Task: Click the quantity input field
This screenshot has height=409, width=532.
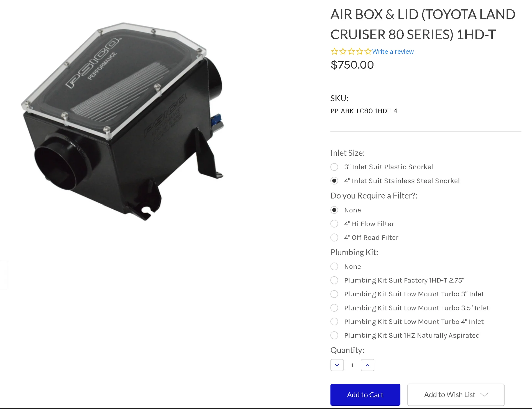Action: (x=352, y=365)
